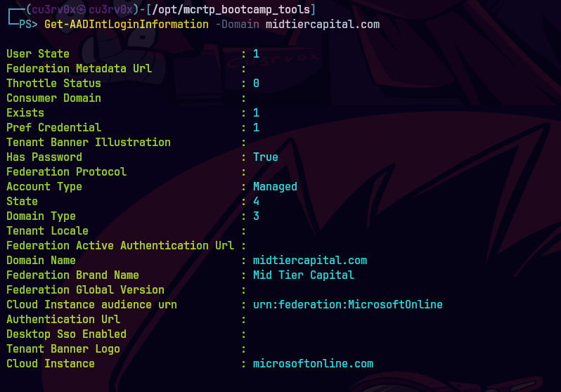Select the Federation Metadata Url label
561x392 pixels.
(79, 68)
